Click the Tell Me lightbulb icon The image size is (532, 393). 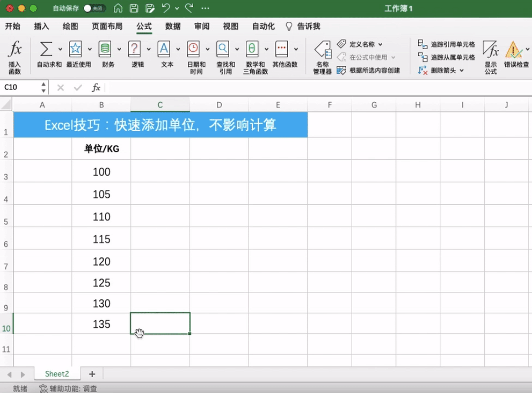[x=289, y=27]
